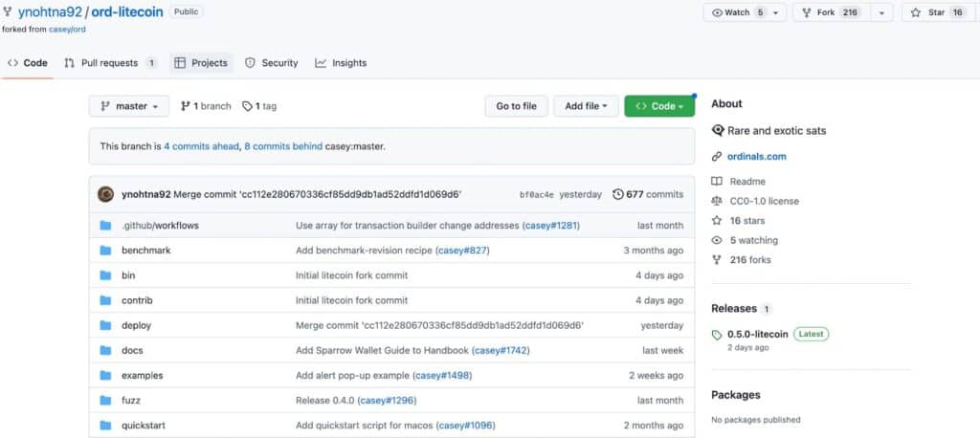Click the branch icon next to 1 branch
This screenshot has height=438, width=980.
tap(186, 106)
